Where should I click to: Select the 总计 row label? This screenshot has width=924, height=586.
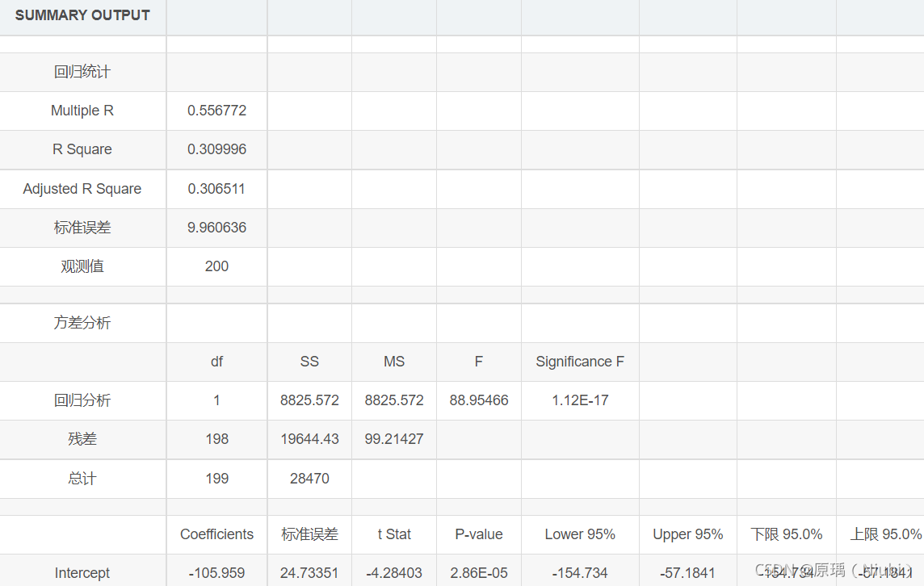[82, 479]
